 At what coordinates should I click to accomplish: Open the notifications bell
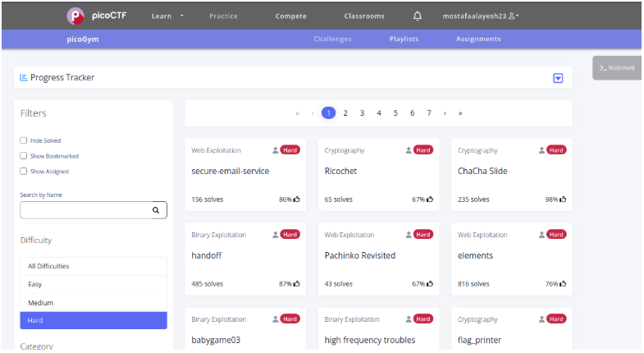[x=418, y=16]
